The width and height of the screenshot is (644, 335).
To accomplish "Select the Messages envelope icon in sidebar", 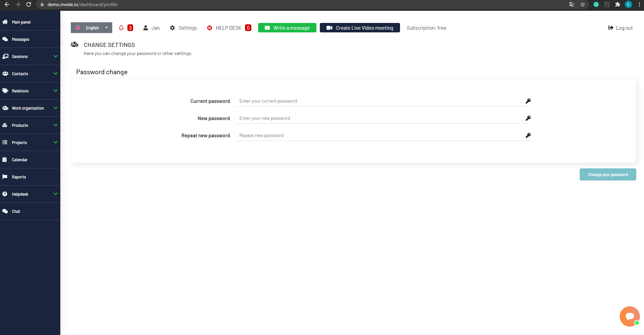I will pos(5,39).
